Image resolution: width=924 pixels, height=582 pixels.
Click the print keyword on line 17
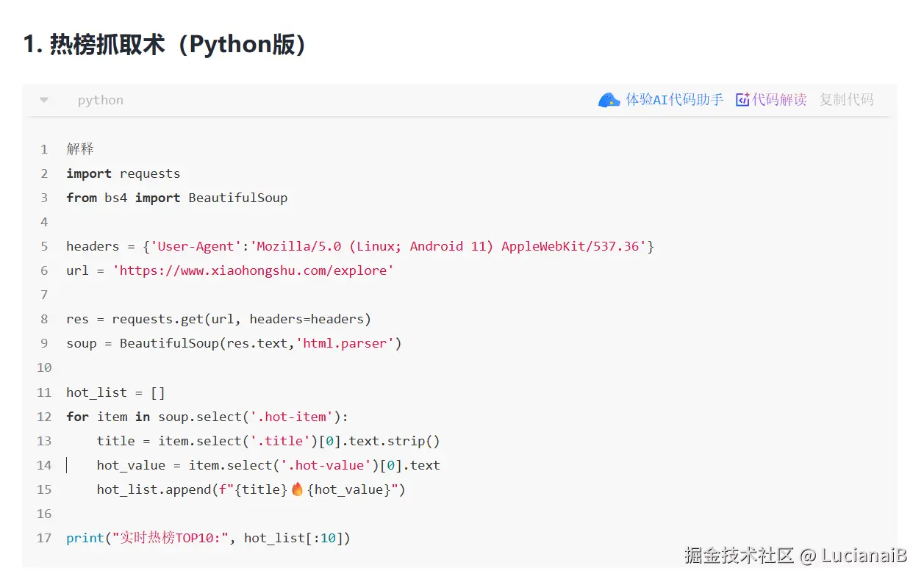click(x=85, y=538)
